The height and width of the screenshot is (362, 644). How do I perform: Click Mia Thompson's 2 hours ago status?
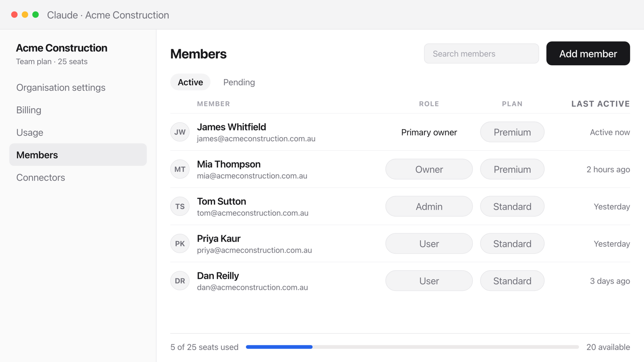[x=608, y=170]
